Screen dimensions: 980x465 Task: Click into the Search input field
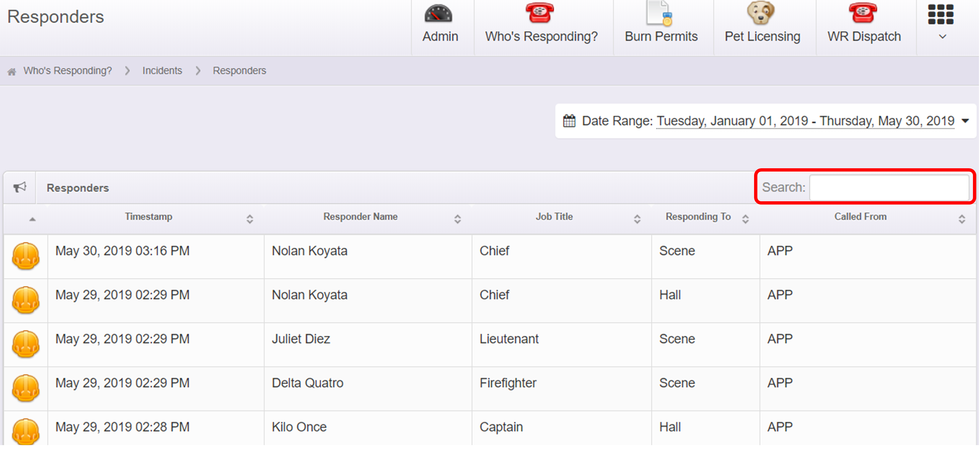pos(889,188)
